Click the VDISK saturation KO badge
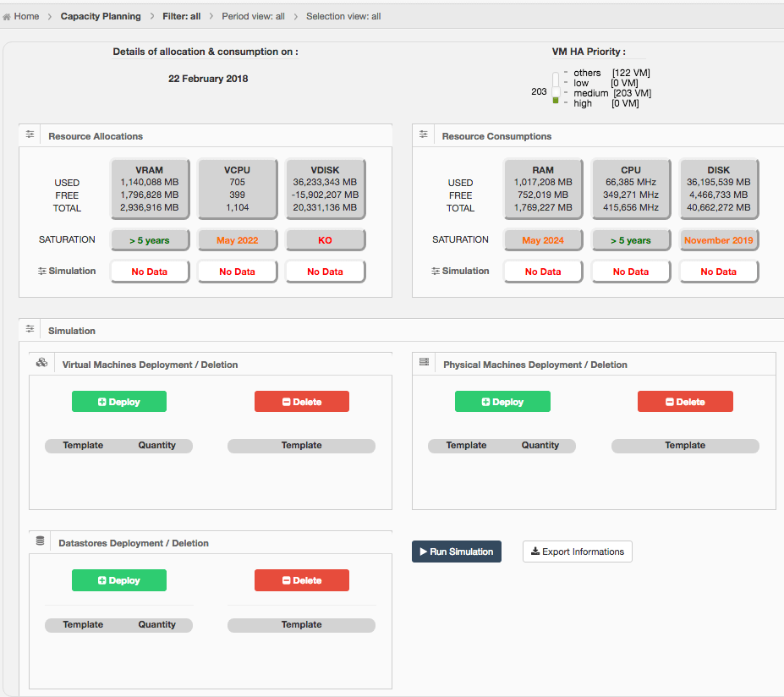Screen dimensions: 784x697 coord(325,240)
